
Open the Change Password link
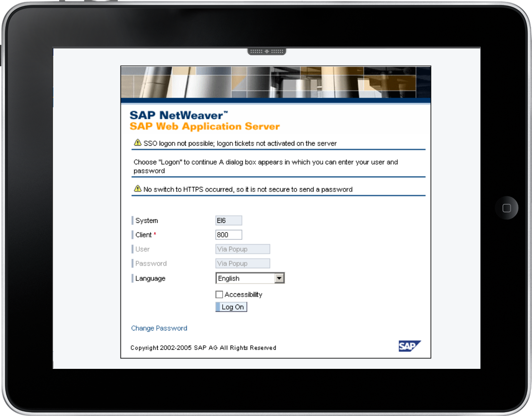(x=159, y=328)
